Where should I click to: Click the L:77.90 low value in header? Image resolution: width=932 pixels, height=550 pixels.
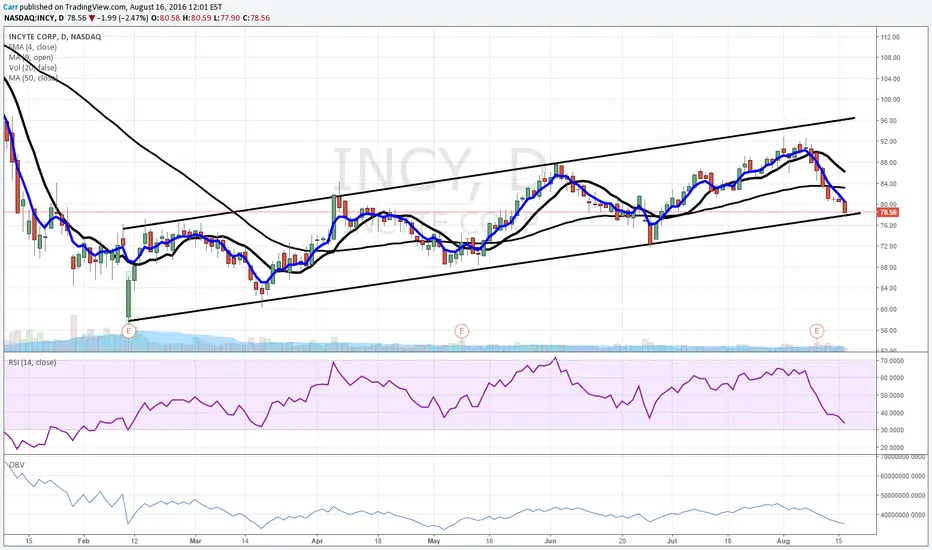[226, 18]
